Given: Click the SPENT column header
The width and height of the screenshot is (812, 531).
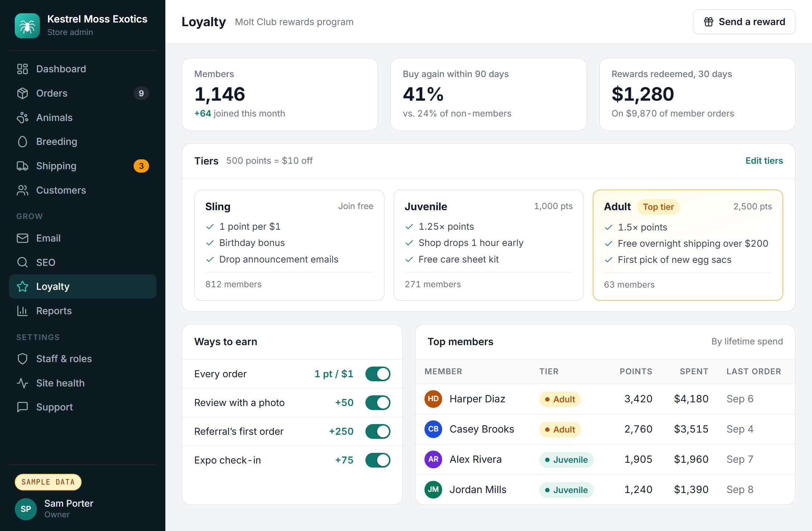Looking at the screenshot, I should pyautogui.click(x=694, y=371).
